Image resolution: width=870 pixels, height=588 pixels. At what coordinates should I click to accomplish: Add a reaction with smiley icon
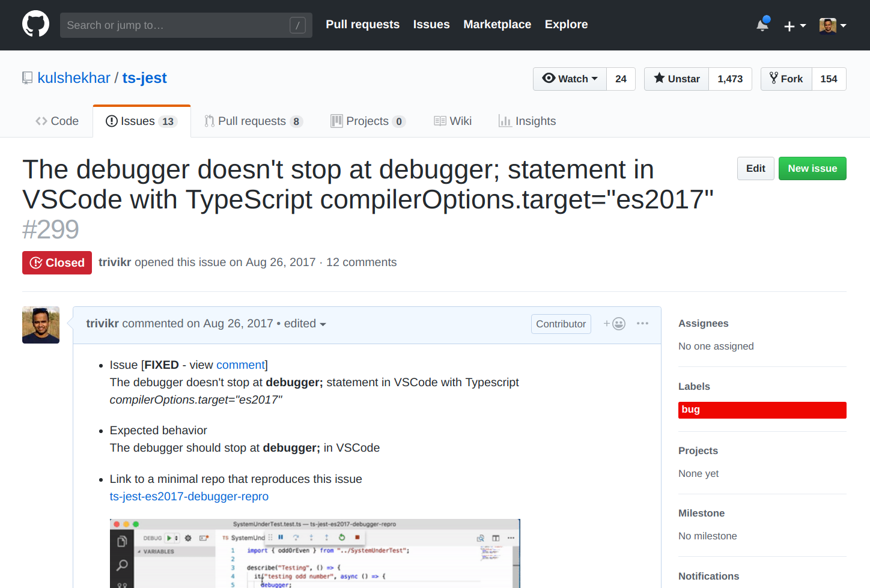tap(615, 324)
